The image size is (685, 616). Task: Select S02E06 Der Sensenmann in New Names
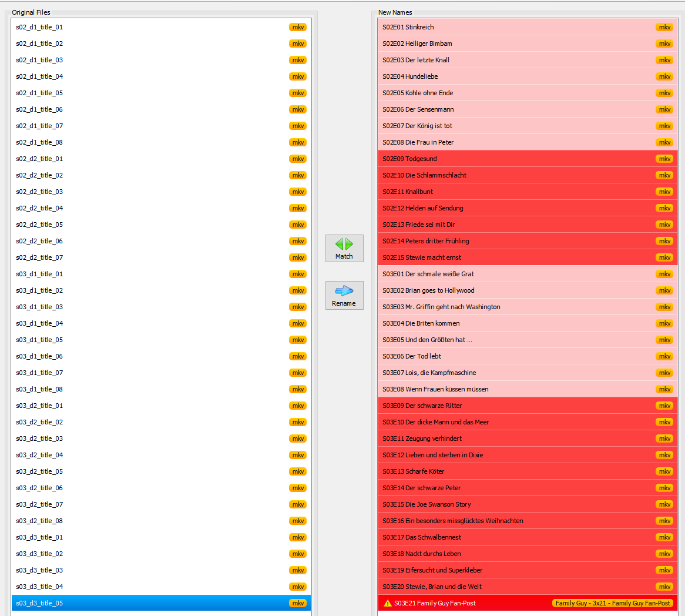(x=418, y=109)
